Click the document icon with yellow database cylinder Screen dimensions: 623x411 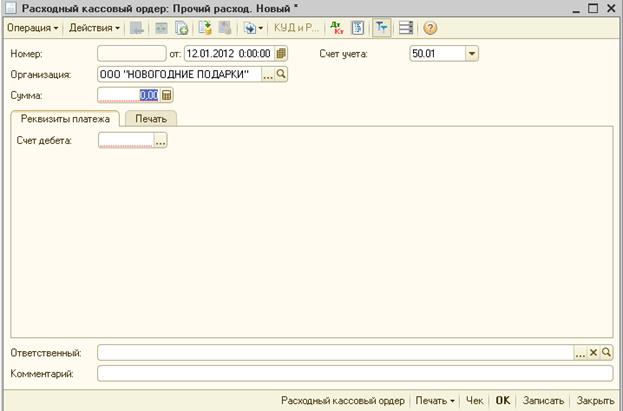205,28
